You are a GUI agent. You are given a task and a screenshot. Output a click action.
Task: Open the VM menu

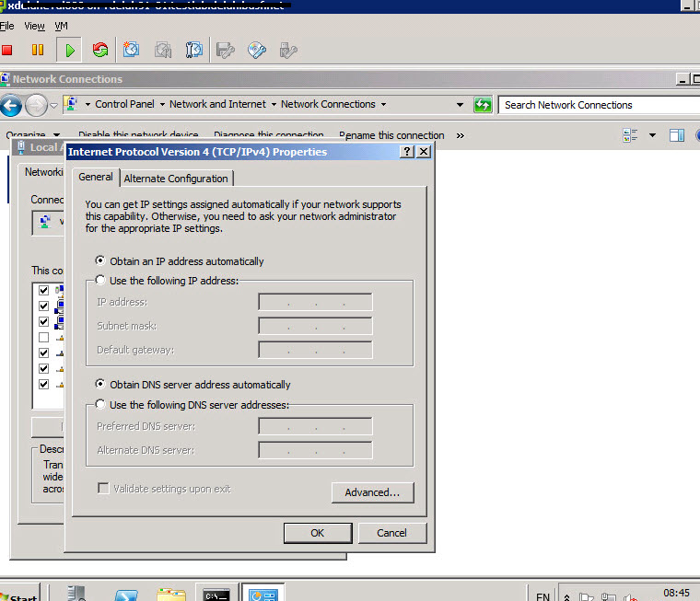point(61,26)
